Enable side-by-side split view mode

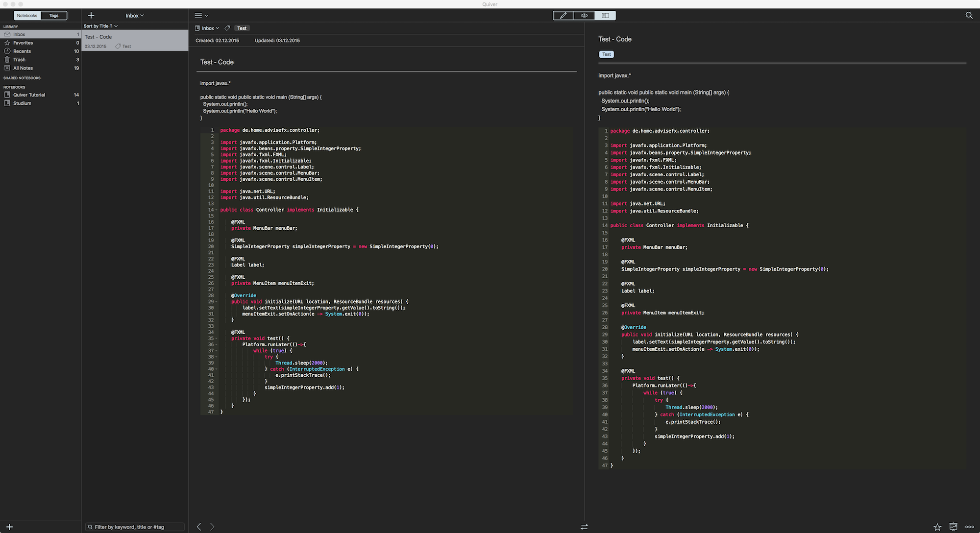pos(605,16)
